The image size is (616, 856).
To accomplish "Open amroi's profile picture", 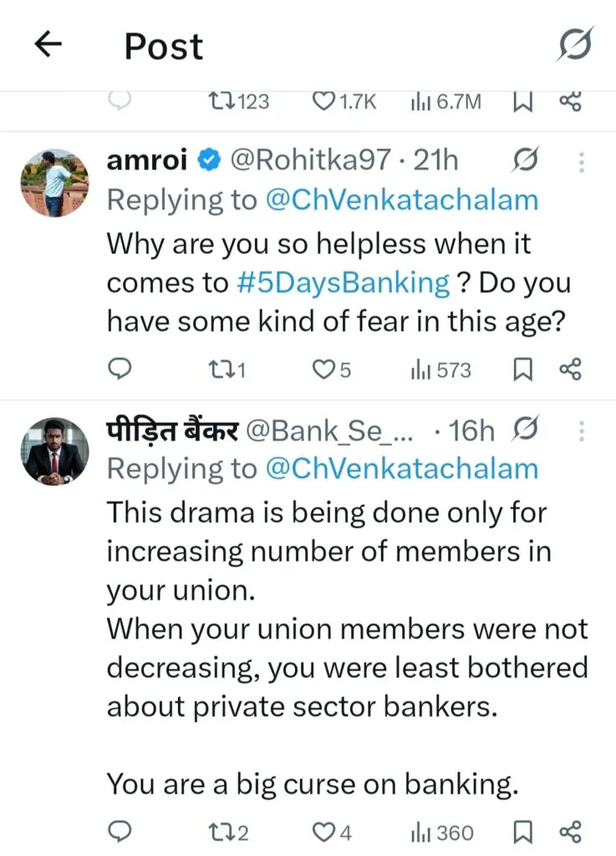I will coord(54,182).
